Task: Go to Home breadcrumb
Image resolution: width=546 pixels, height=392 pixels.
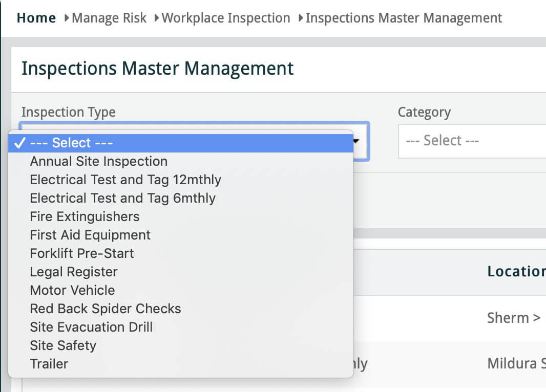Action: pyautogui.click(x=36, y=18)
